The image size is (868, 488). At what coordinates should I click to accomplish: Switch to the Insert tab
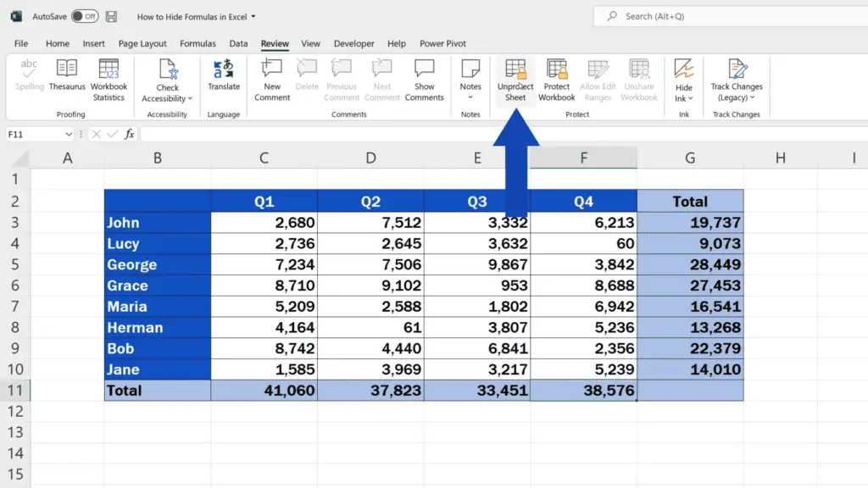point(93,43)
